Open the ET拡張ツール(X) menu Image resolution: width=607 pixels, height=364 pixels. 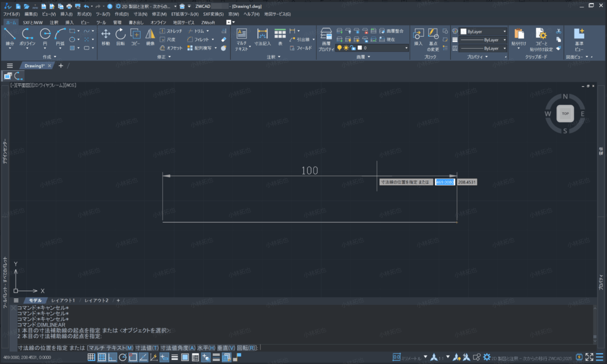coord(185,14)
